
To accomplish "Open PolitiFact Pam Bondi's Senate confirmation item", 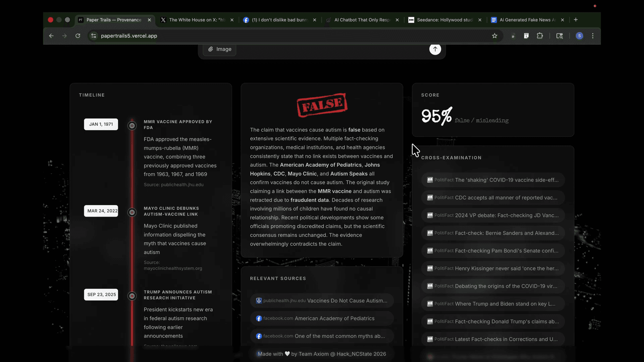I will [x=493, y=251].
